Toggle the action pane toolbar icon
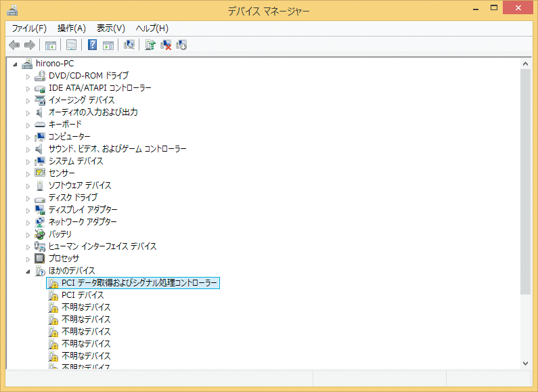 point(108,45)
